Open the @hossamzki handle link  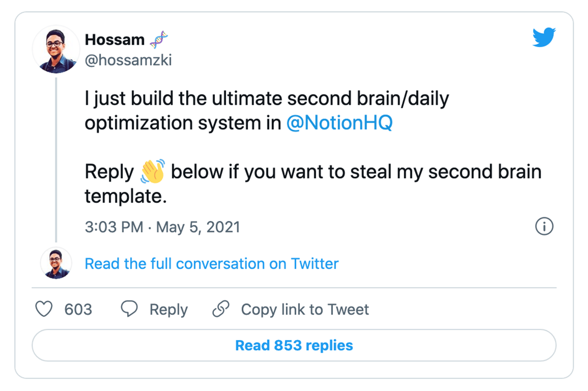pos(128,61)
